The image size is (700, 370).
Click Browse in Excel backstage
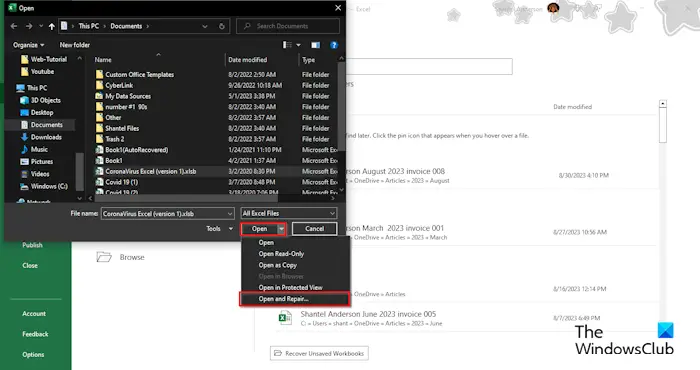121,258
